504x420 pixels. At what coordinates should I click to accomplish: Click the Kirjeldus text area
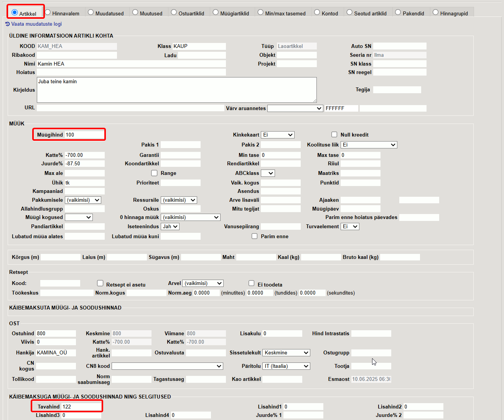(x=177, y=90)
